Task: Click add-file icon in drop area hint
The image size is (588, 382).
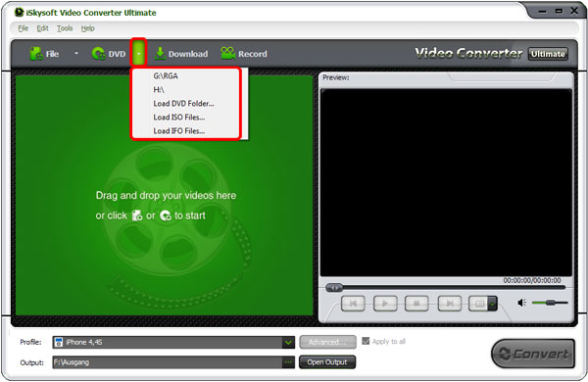Action: 137,215
